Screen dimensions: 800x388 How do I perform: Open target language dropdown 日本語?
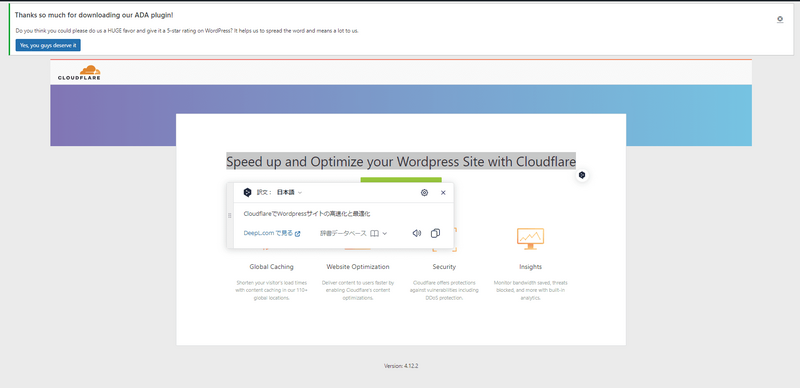[289, 192]
